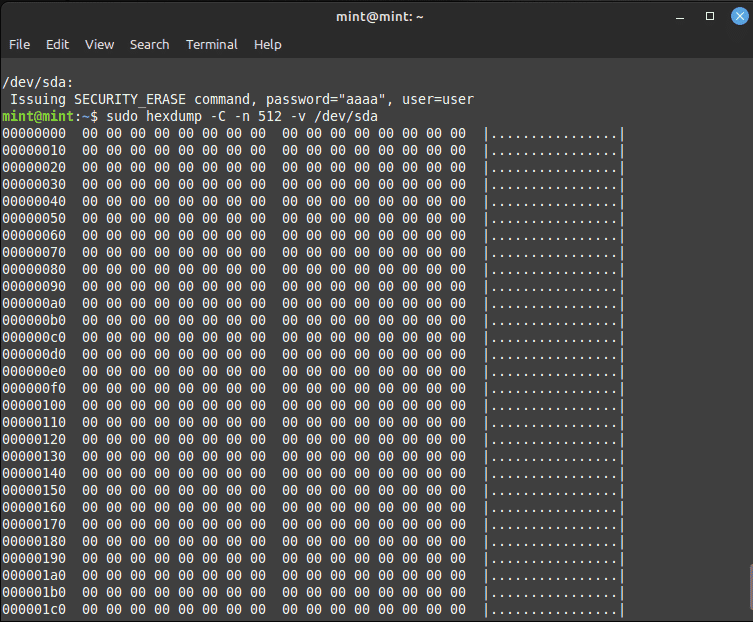Click the green mint@mint prompt
Viewport: 753px width, 622px height.
(38, 116)
